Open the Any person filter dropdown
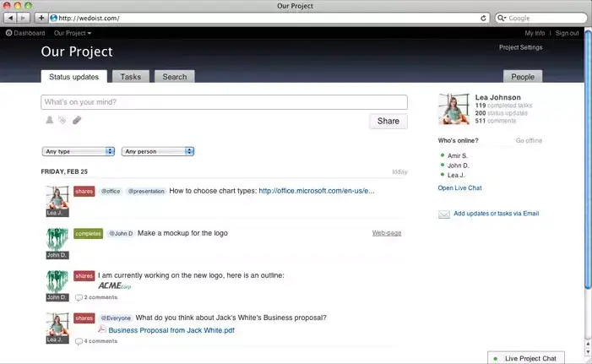The image size is (592, 364). (158, 151)
